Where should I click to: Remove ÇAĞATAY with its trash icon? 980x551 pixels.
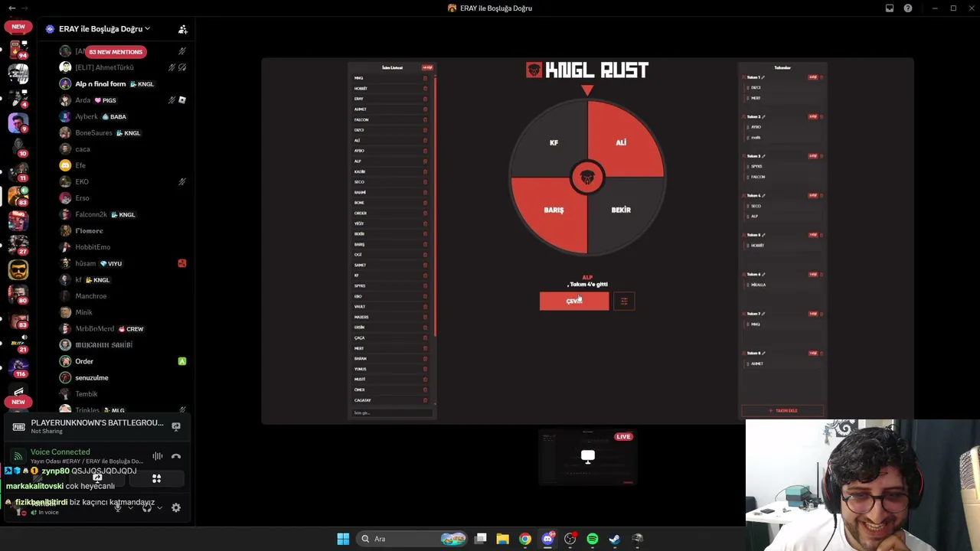click(426, 400)
